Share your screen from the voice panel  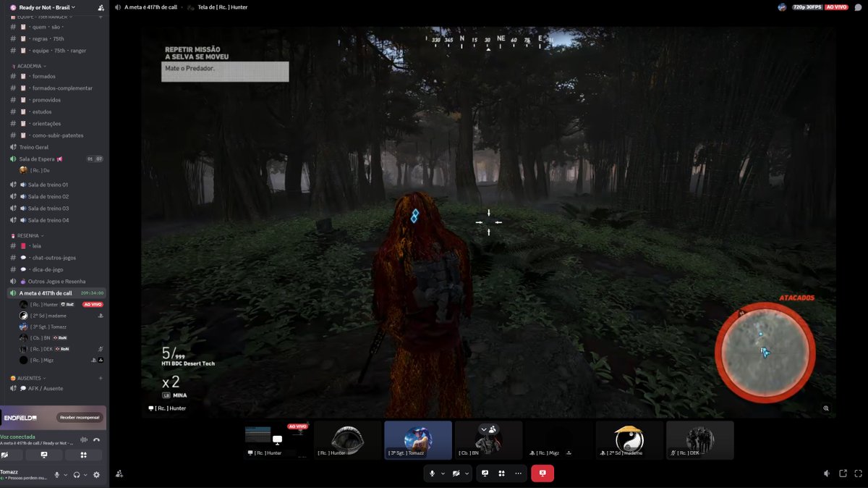click(43, 455)
